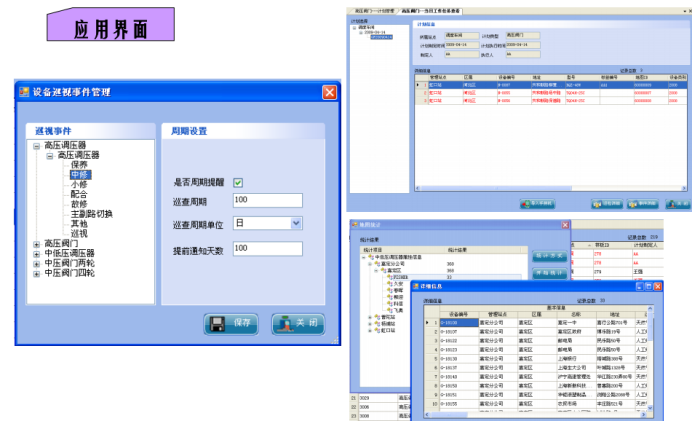
Task: Open the 巡查周期单位 dropdown
Action: (295, 223)
